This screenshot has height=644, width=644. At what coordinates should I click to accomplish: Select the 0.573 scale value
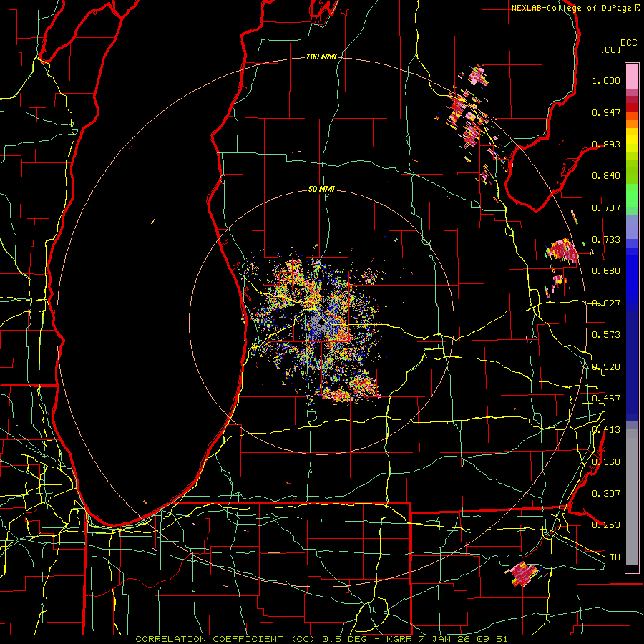[x=606, y=335]
